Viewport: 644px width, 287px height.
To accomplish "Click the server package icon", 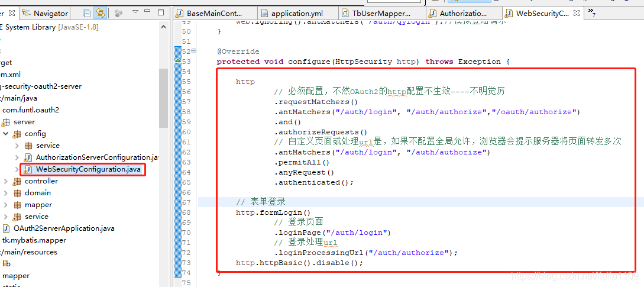I will (x=6, y=122).
